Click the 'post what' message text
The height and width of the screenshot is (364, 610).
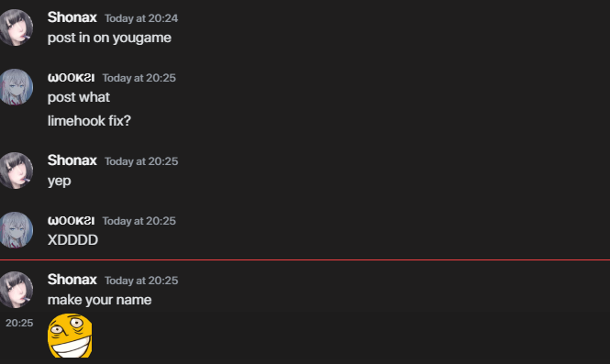79,97
